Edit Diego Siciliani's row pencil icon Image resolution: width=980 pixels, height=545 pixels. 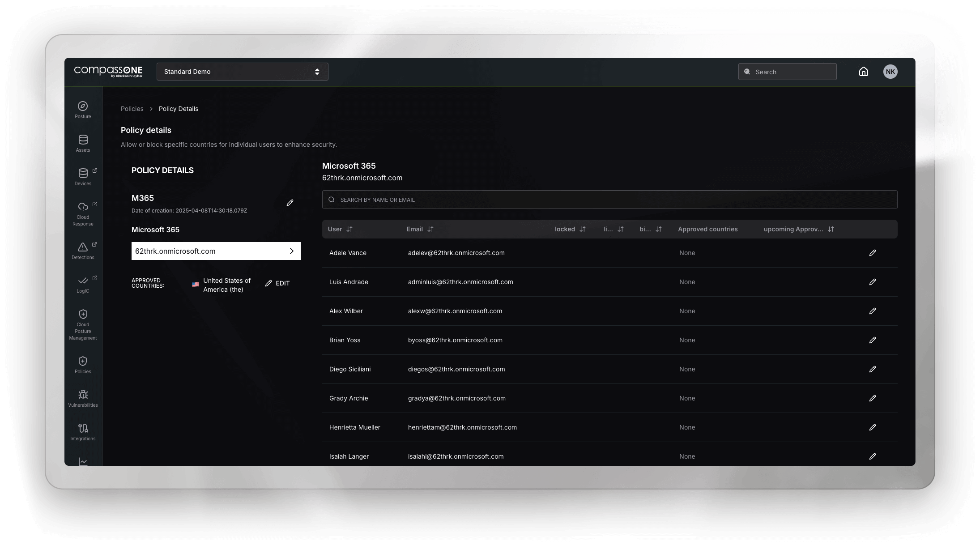[873, 369]
